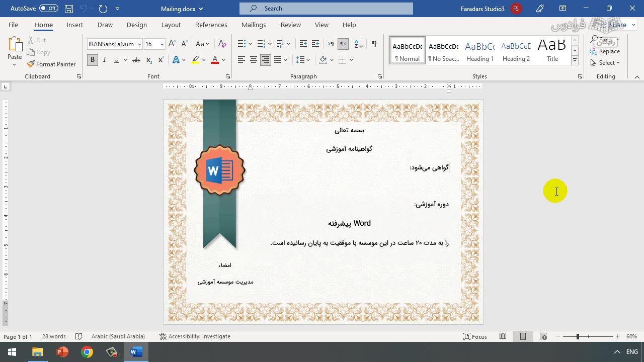644x362 pixels.
Task: Open highlight color dropdown arrow
Action: pyautogui.click(x=204, y=60)
